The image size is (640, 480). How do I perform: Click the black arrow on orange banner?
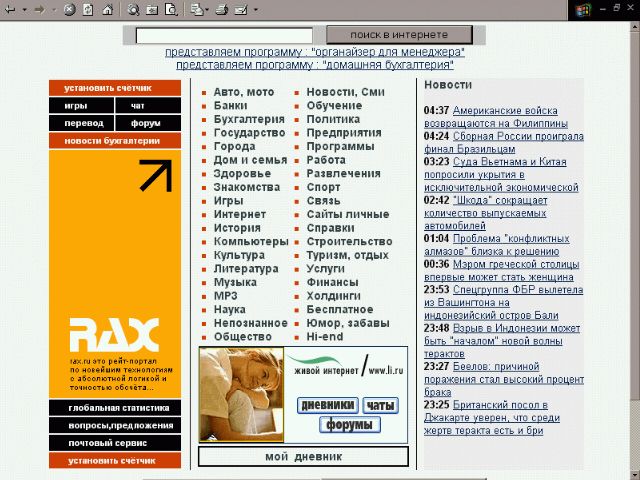click(156, 176)
